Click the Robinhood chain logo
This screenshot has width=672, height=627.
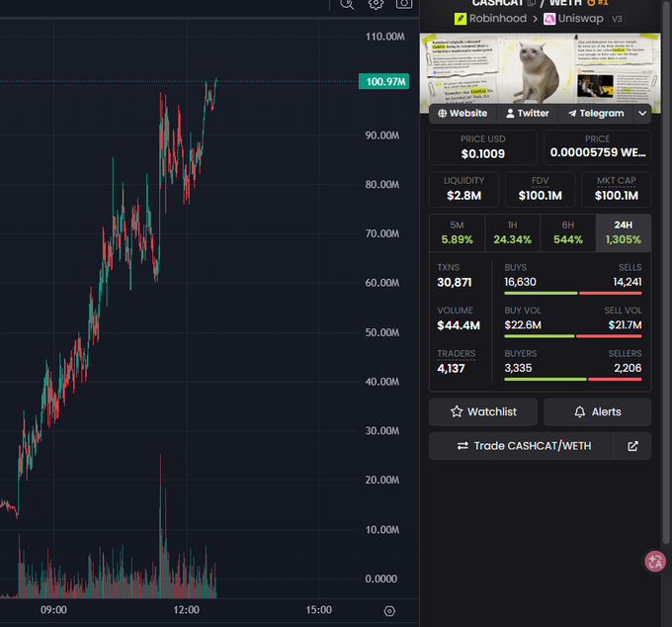tap(461, 19)
